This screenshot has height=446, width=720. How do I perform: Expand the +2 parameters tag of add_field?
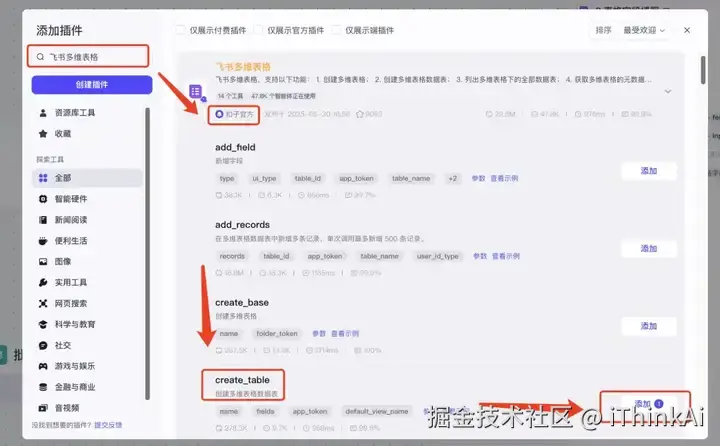click(x=453, y=178)
